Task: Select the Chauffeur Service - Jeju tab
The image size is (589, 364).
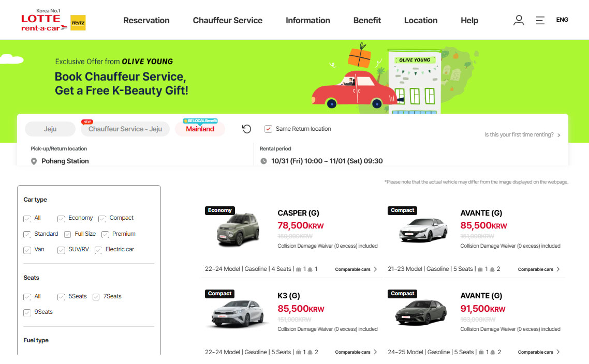Action: (125, 129)
